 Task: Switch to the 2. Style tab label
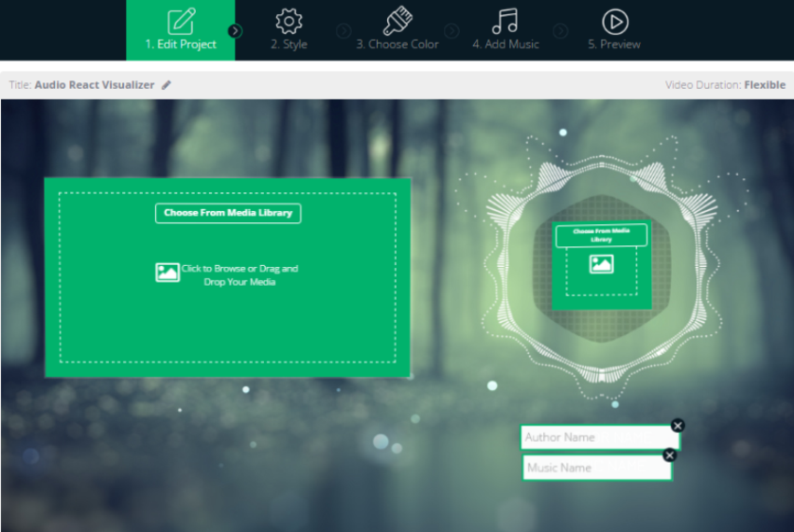coord(289,44)
